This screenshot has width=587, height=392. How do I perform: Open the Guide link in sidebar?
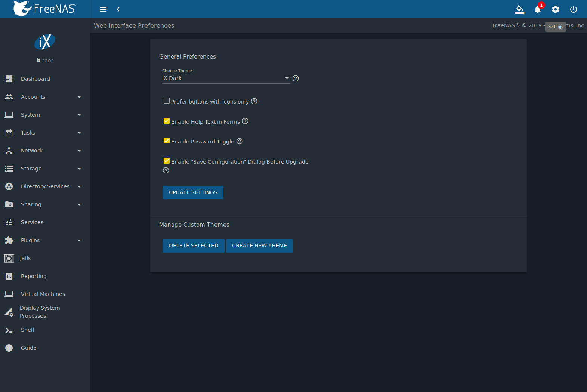point(45,348)
